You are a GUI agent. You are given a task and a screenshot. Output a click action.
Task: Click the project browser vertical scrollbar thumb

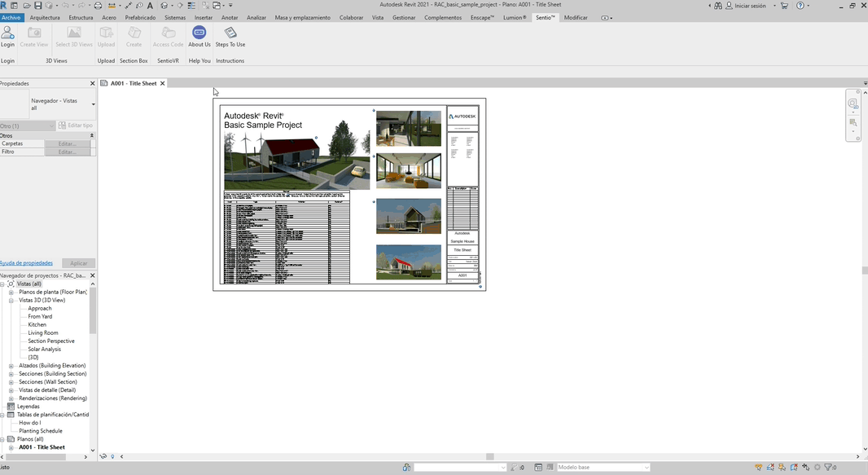pos(93,310)
